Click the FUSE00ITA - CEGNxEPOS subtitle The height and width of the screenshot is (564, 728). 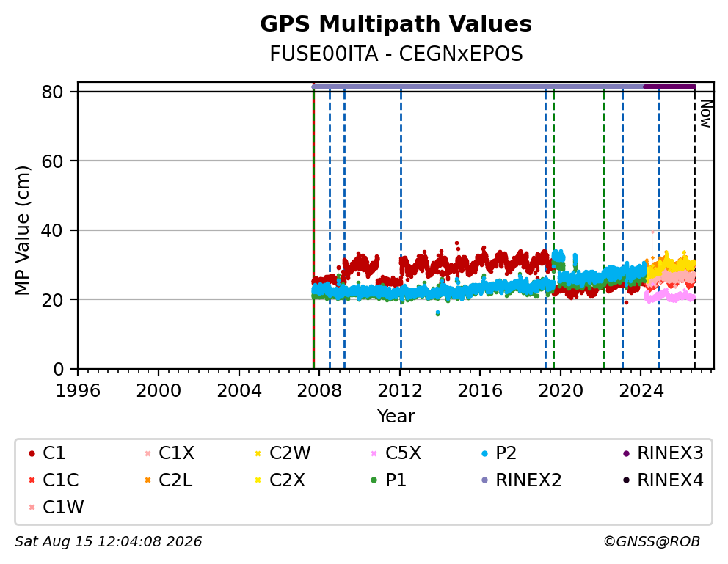click(x=396, y=54)
